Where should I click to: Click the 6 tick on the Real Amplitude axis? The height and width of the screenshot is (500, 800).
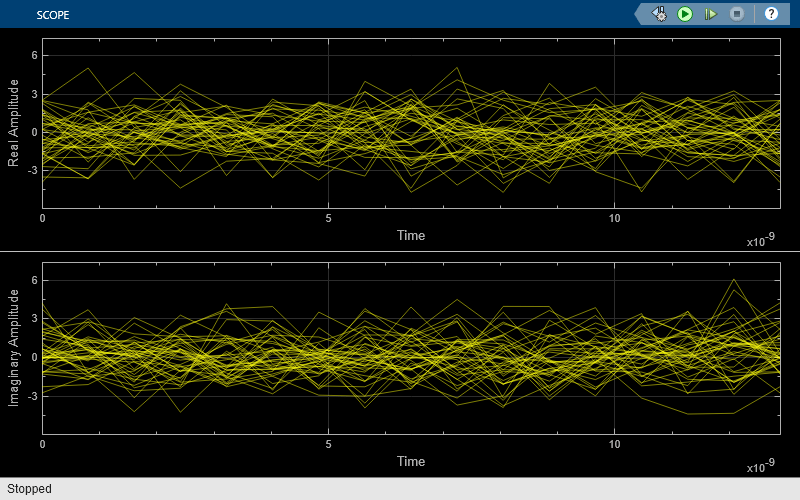33,56
